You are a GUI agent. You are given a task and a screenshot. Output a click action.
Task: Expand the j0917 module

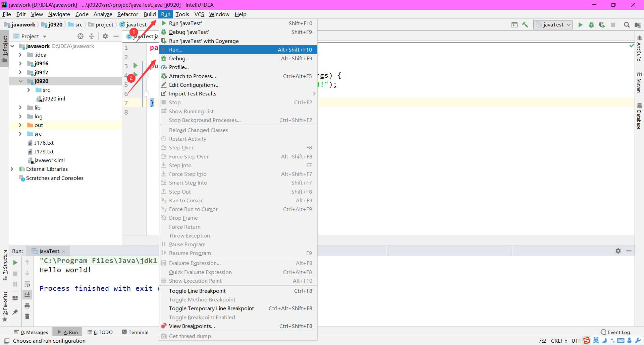[20, 72]
